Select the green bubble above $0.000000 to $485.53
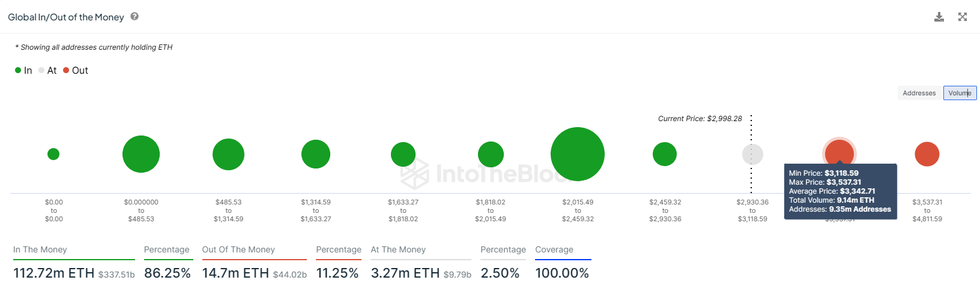Viewport: 980px width, 301px height. coord(141,154)
